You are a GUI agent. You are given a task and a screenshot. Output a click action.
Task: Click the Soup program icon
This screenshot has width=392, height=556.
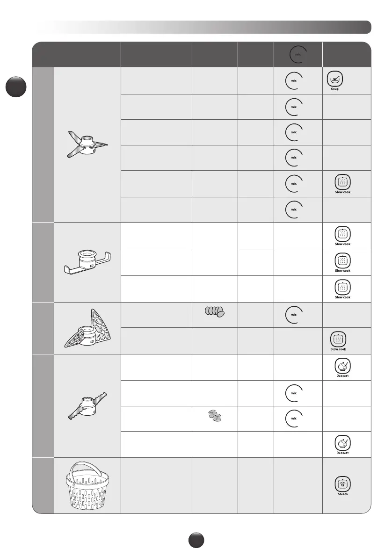(x=333, y=79)
